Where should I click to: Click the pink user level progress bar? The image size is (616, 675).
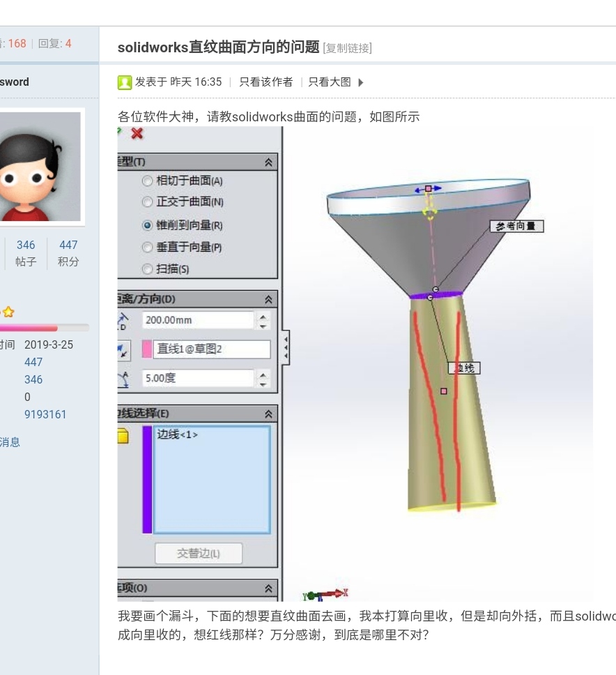point(45,328)
